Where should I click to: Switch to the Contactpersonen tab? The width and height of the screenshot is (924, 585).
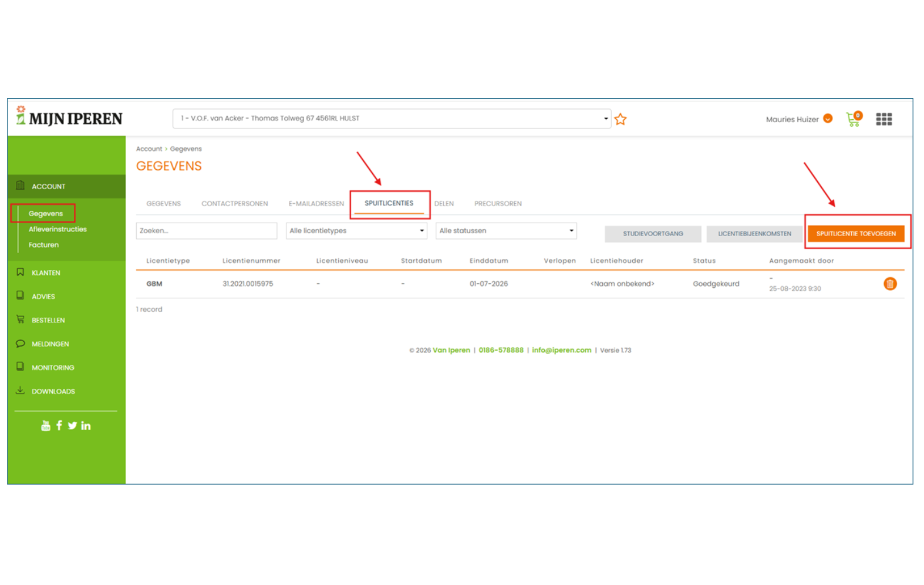point(234,204)
